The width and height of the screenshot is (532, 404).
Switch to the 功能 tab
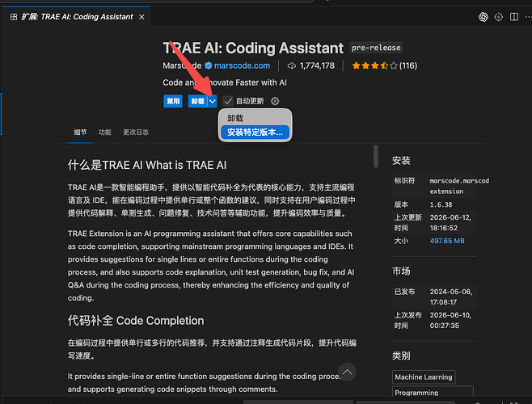pyautogui.click(x=105, y=132)
